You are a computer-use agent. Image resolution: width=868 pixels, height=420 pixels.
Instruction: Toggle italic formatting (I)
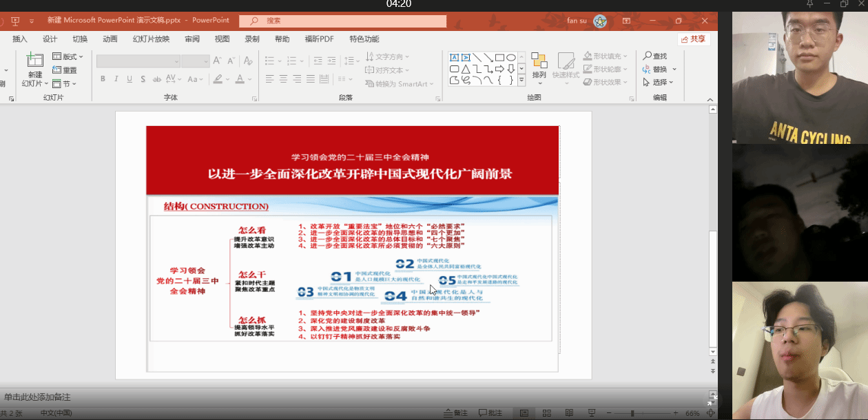(x=116, y=79)
